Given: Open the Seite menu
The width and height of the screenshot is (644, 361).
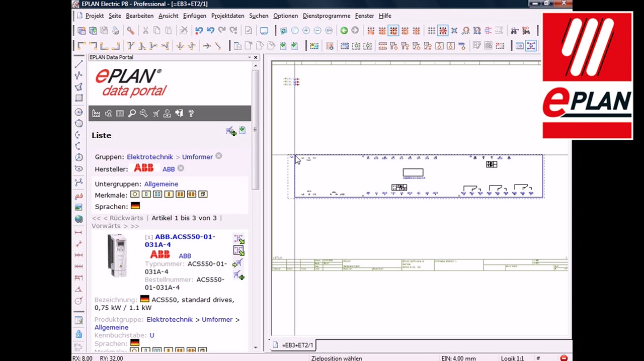Looking at the screenshot, I should point(115,16).
